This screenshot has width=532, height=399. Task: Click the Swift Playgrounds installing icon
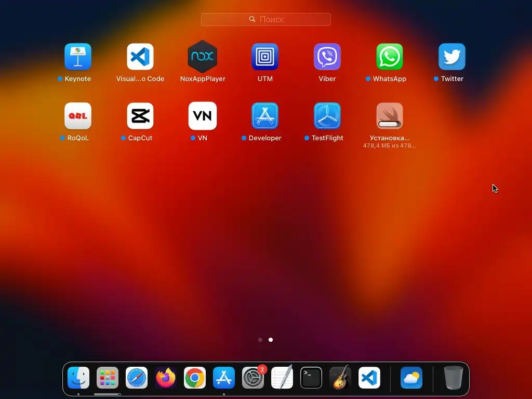(390, 116)
